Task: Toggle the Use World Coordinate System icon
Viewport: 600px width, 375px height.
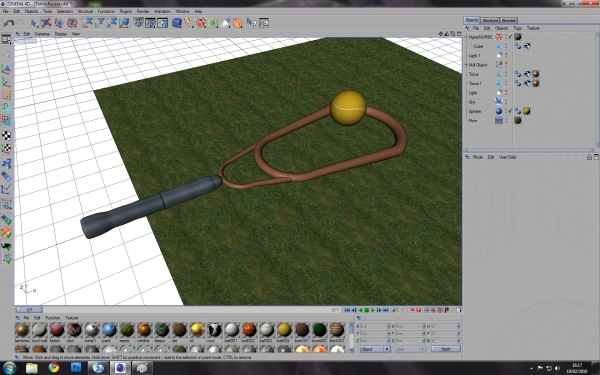Action: [124, 23]
